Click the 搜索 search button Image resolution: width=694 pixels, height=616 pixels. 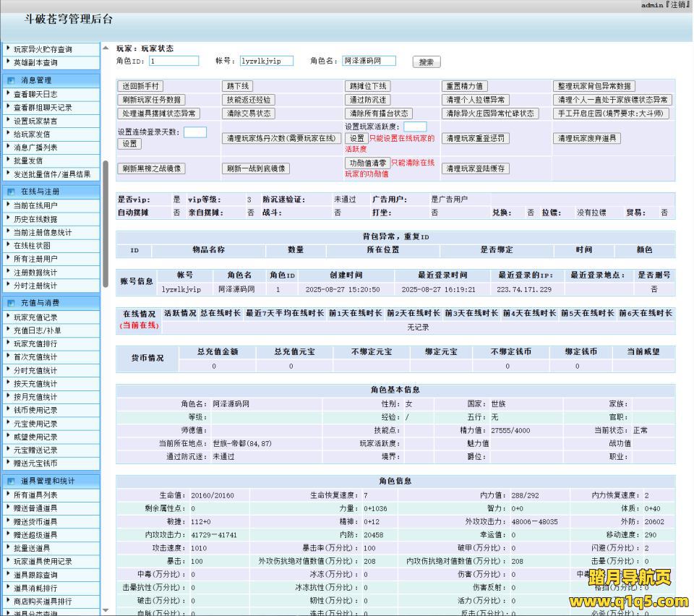[x=427, y=62]
